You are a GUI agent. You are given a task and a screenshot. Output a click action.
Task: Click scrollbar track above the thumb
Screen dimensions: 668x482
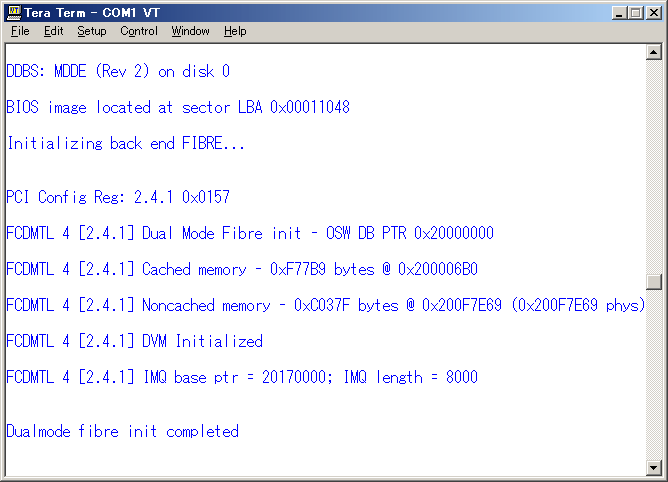point(653,160)
